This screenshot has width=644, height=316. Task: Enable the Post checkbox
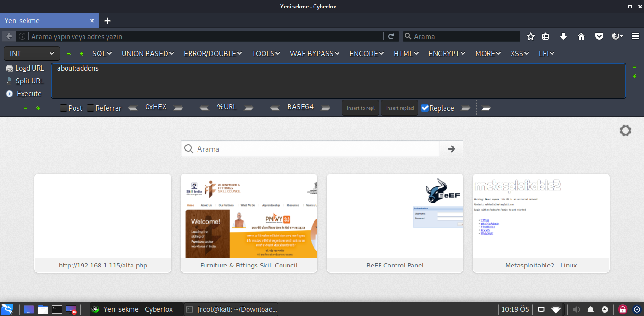tap(64, 108)
